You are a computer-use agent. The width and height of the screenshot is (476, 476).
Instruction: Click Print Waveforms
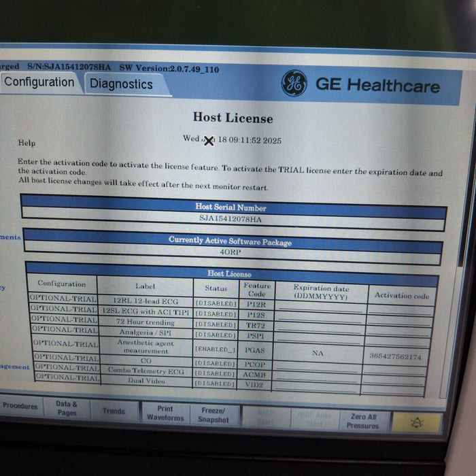[165, 413]
